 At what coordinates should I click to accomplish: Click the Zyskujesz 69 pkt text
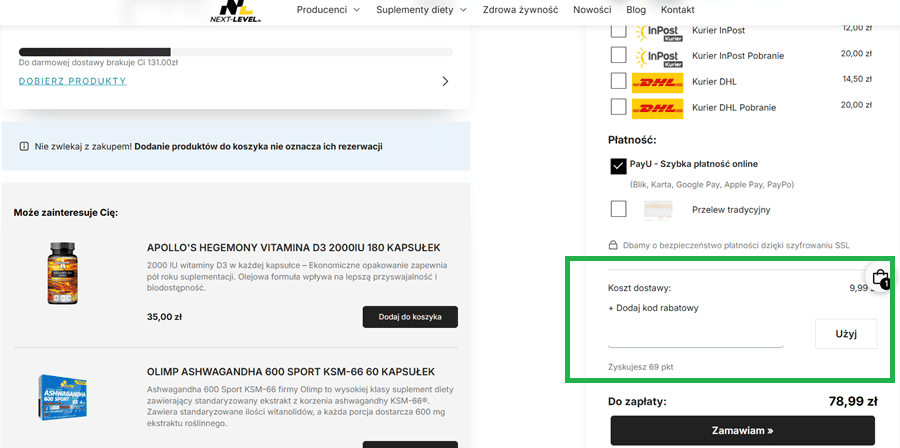pos(641,367)
